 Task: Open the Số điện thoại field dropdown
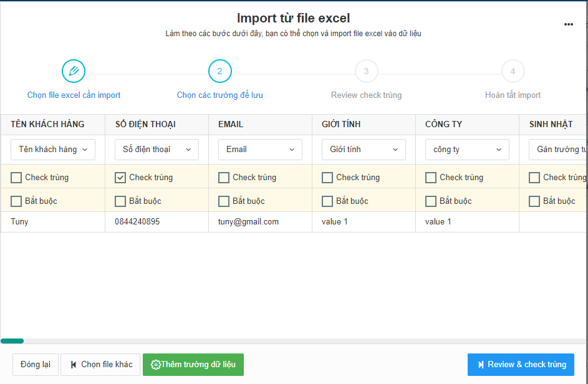pyautogui.click(x=157, y=149)
